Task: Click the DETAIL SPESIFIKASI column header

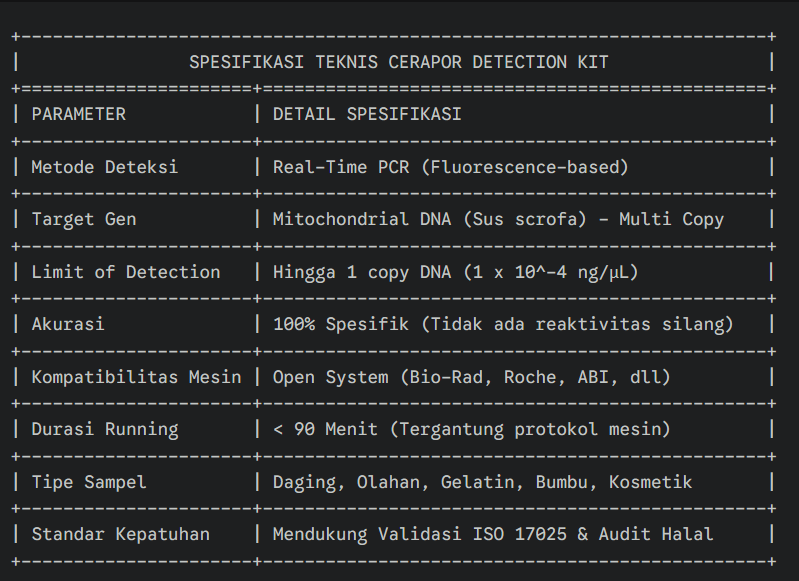Action: click(x=367, y=114)
